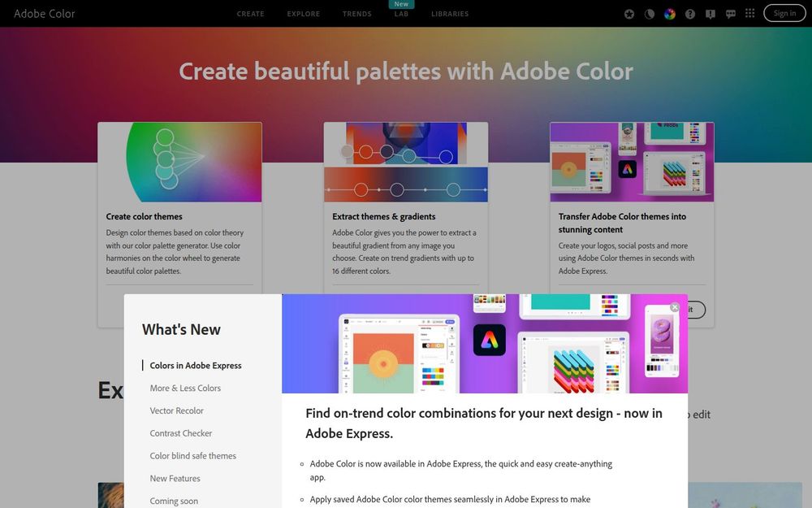The height and width of the screenshot is (508, 812).
Task: Click 'Adobe Color is now available' bullet
Action: coord(461,470)
